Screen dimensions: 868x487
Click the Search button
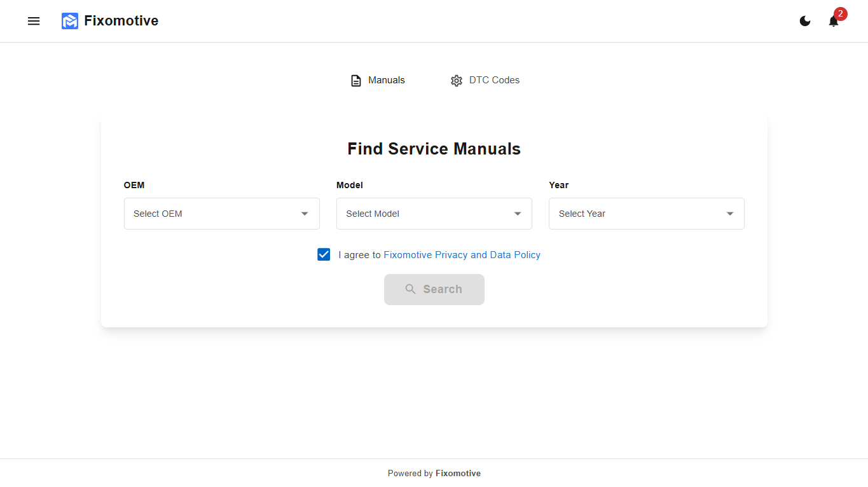(x=434, y=289)
